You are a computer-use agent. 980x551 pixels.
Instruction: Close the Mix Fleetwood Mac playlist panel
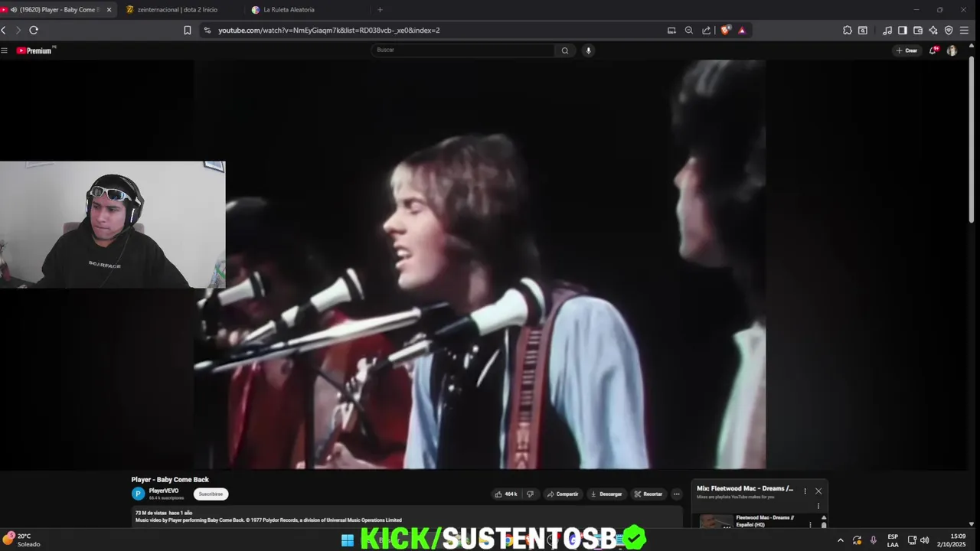tap(818, 491)
